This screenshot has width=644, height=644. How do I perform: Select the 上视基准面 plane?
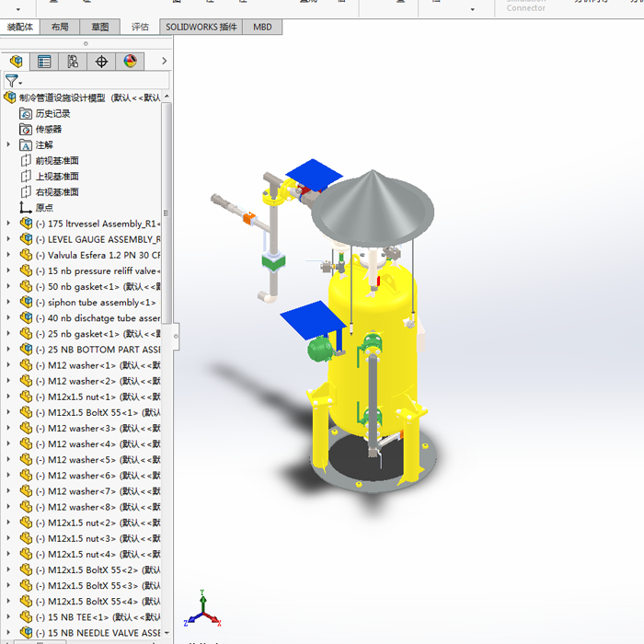pyautogui.click(x=57, y=177)
